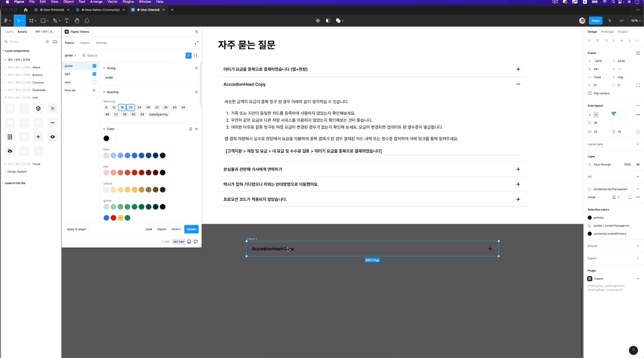Image resolution: width=644 pixels, height=358 pixels.
Task: Open the Pass through blend mode dropdown
Action: coord(604,165)
